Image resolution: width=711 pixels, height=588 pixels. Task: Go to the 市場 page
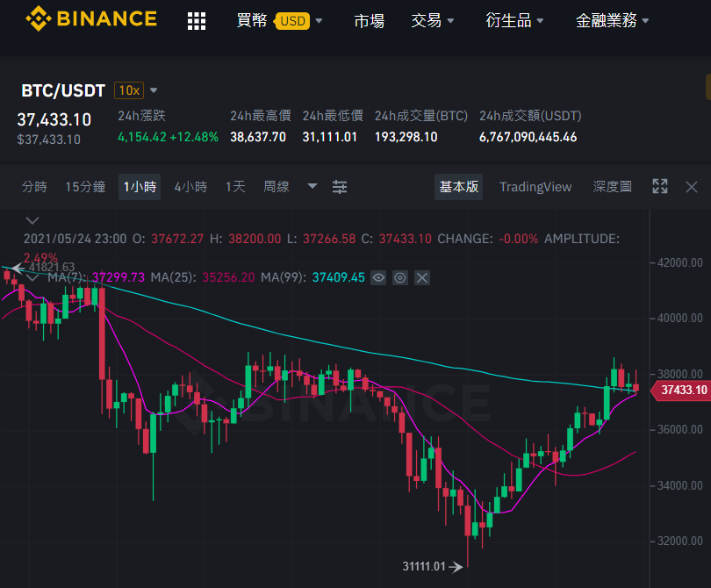[369, 21]
